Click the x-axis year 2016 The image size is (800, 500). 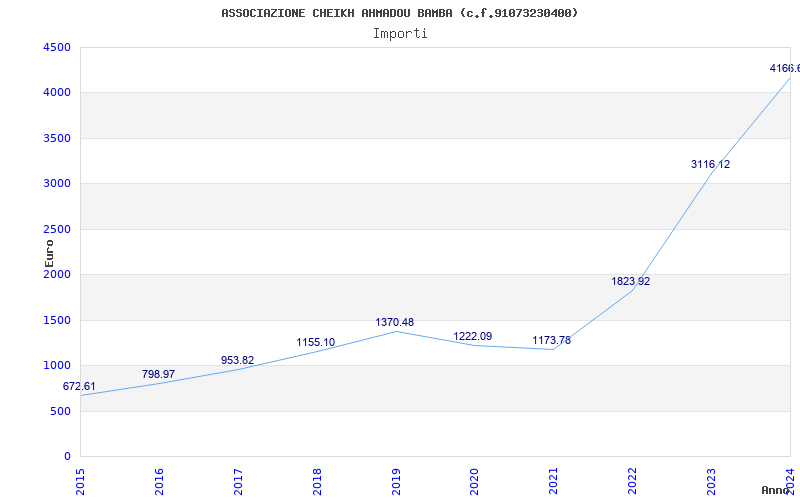(159, 482)
